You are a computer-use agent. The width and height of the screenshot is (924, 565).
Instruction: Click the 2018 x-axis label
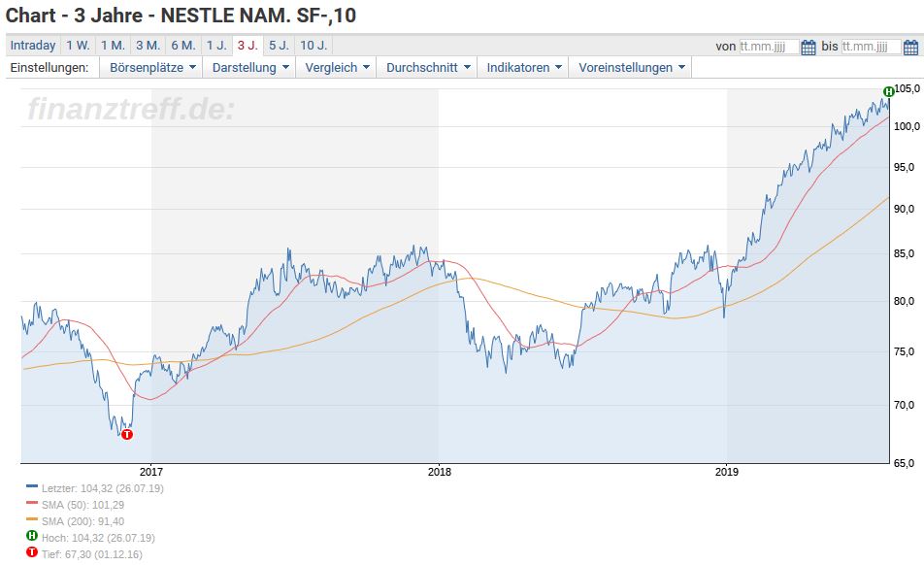pyautogui.click(x=439, y=472)
